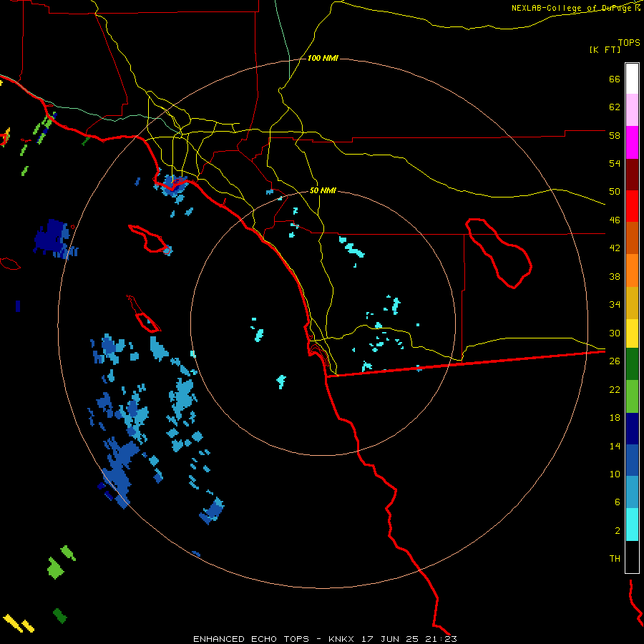Screen dimensions: 644x644
Task: Click the '100 NMI' range ring label
Action: (x=323, y=59)
